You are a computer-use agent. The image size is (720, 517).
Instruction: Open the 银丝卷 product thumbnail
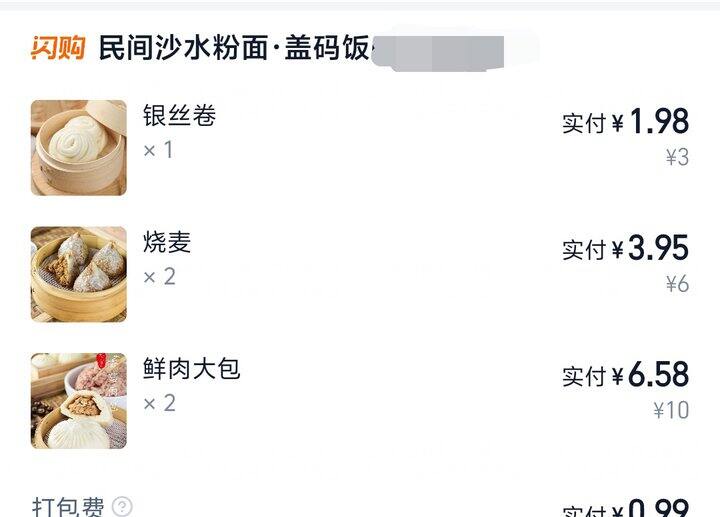79,147
